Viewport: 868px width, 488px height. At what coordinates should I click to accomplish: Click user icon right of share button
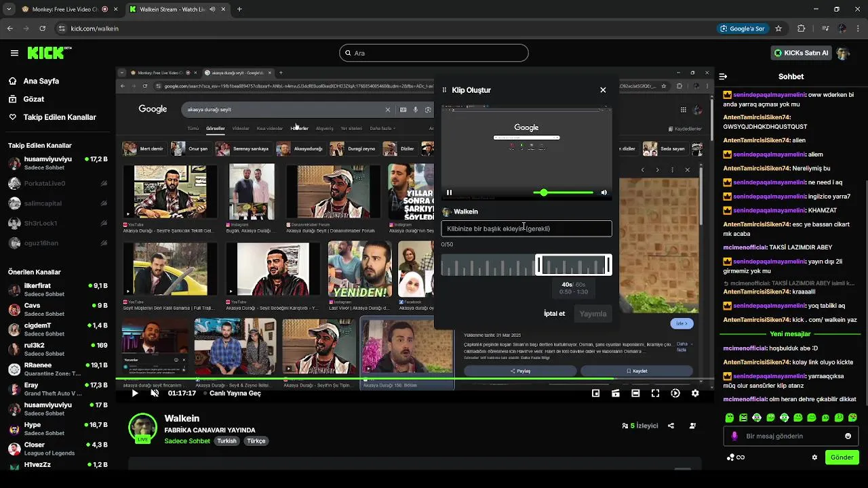coord(692,426)
